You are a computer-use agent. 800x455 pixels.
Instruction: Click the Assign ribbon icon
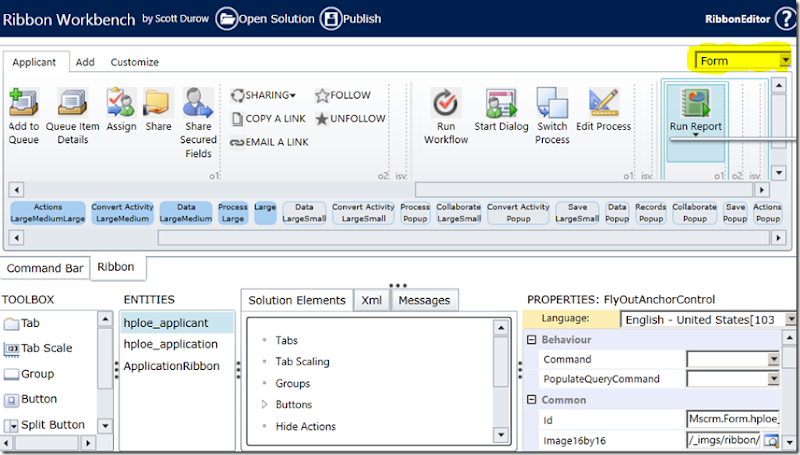(x=121, y=103)
